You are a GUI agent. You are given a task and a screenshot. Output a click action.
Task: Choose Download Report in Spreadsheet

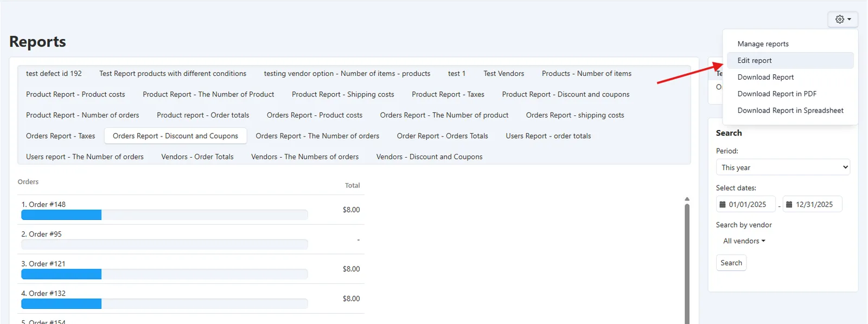click(790, 111)
